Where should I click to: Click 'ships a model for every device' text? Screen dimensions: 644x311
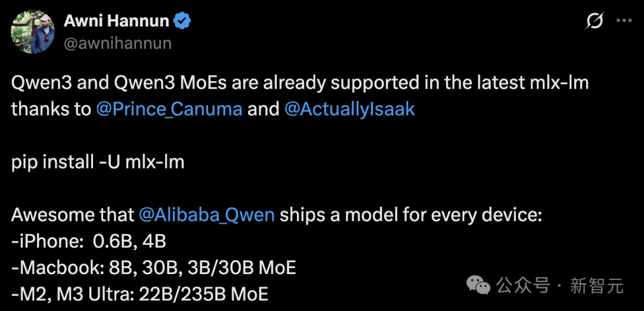point(411,216)
